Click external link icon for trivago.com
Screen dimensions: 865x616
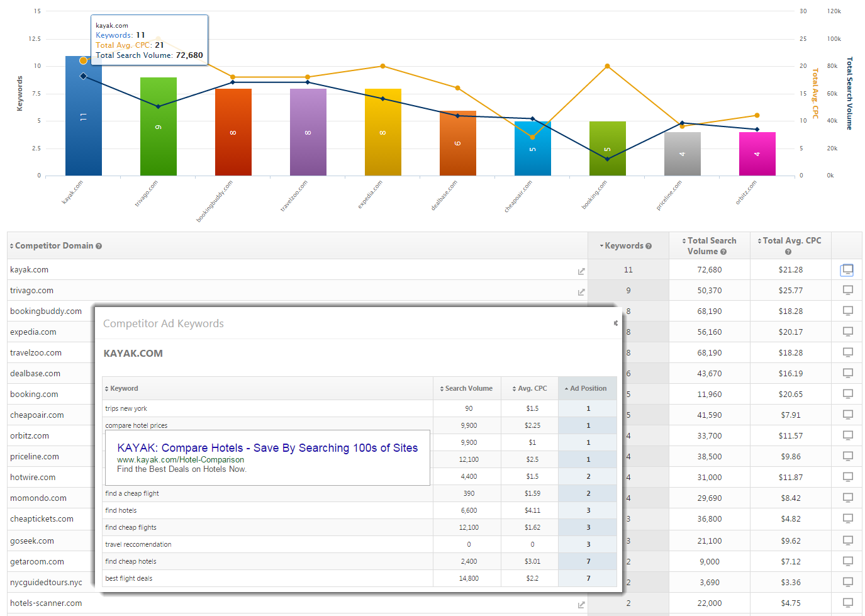click(581, 292)
